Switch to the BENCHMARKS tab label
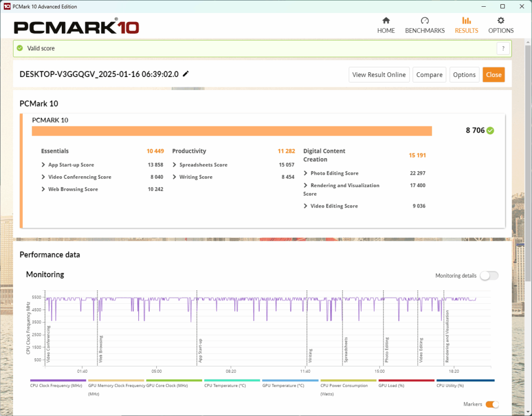The image size is (532, 416). [425, 31]
